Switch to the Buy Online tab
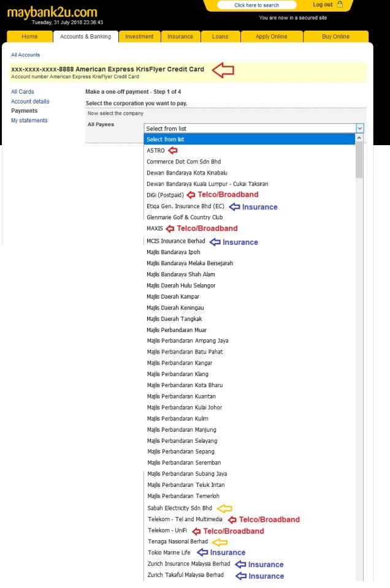The width and height of the screenshot is (390, 588). 335,37
